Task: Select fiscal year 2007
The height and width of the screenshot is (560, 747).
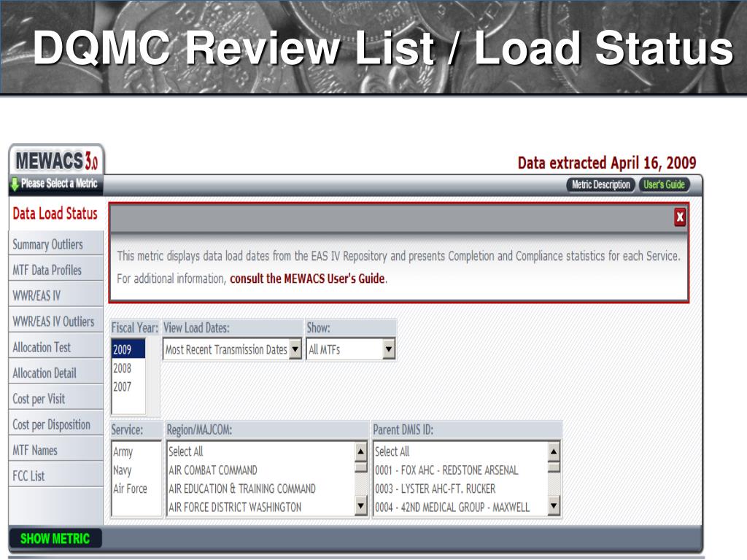Action: (x=128, y=386)
